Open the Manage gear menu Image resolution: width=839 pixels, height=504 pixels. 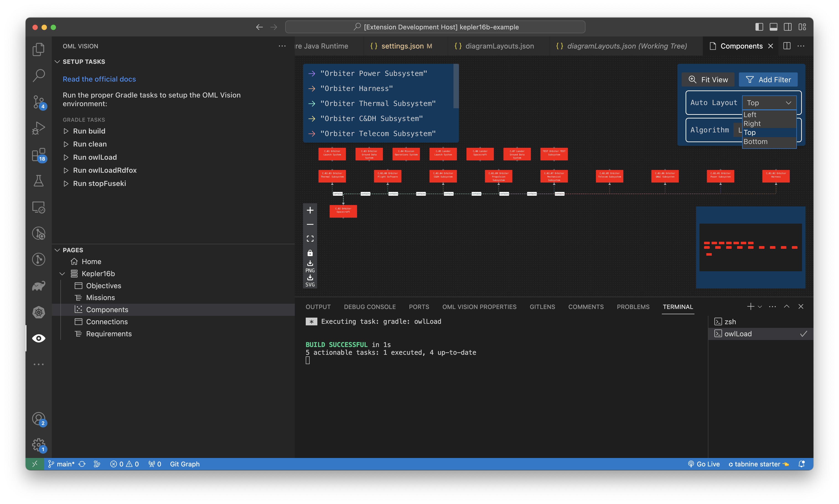[38, 445]
